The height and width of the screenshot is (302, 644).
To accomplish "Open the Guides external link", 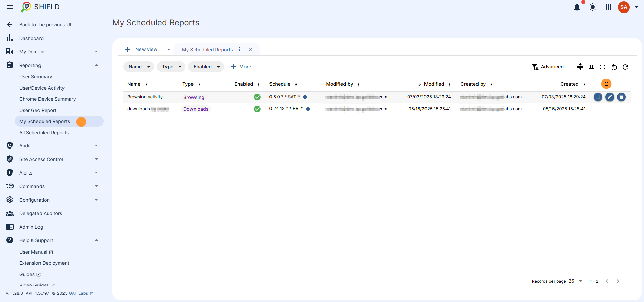I will coord(30,274).
